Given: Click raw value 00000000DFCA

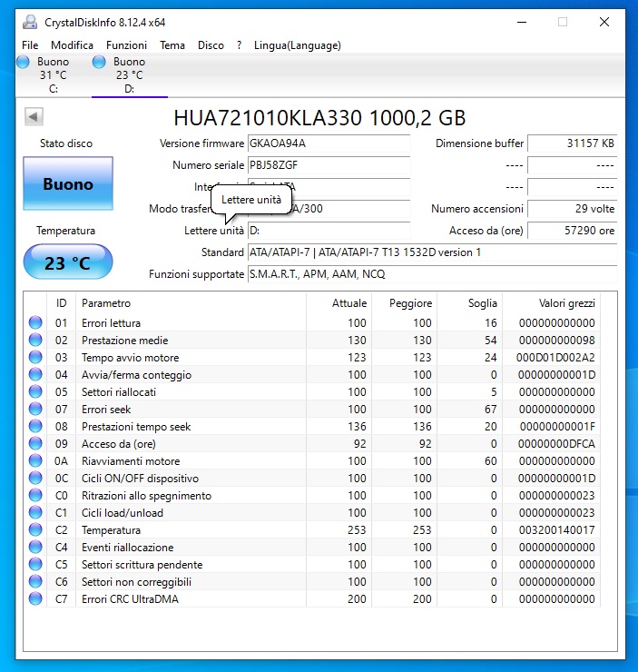Looking at the screenshot, I should point(556,443).
